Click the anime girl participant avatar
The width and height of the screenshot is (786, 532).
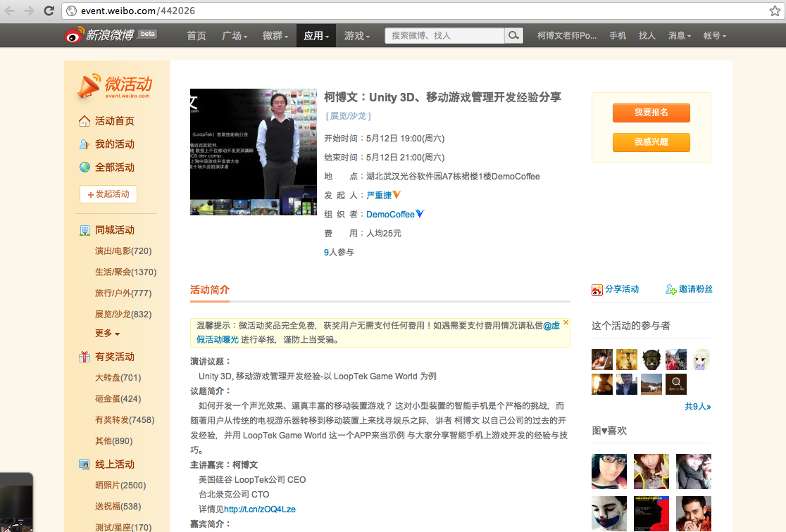pyautogui.click(x=701, y=360)
